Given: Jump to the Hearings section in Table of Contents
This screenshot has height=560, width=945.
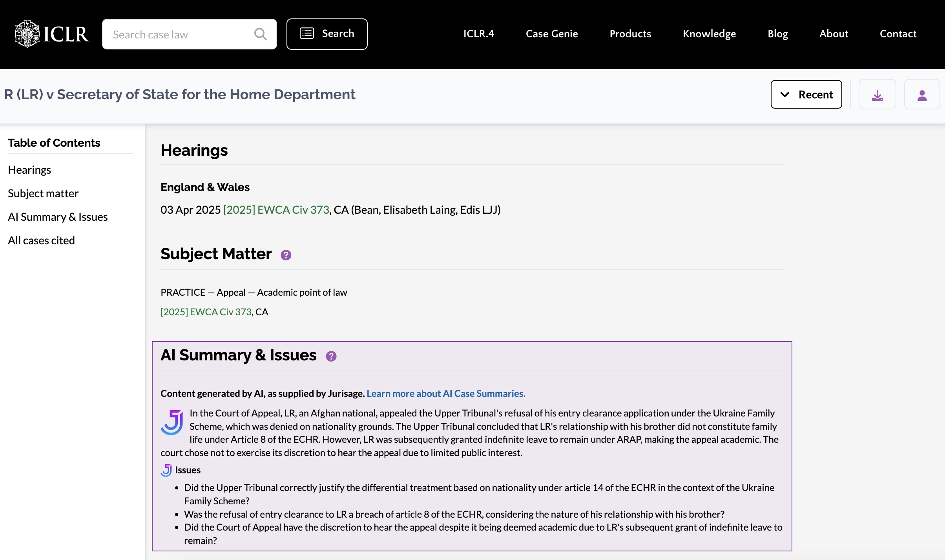Looking at the screenshot, I should point(29,169).
